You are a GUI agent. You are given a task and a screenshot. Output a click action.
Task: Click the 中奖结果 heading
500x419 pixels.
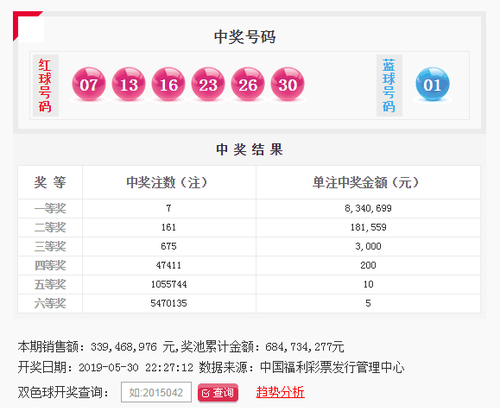tap(249, 149)
